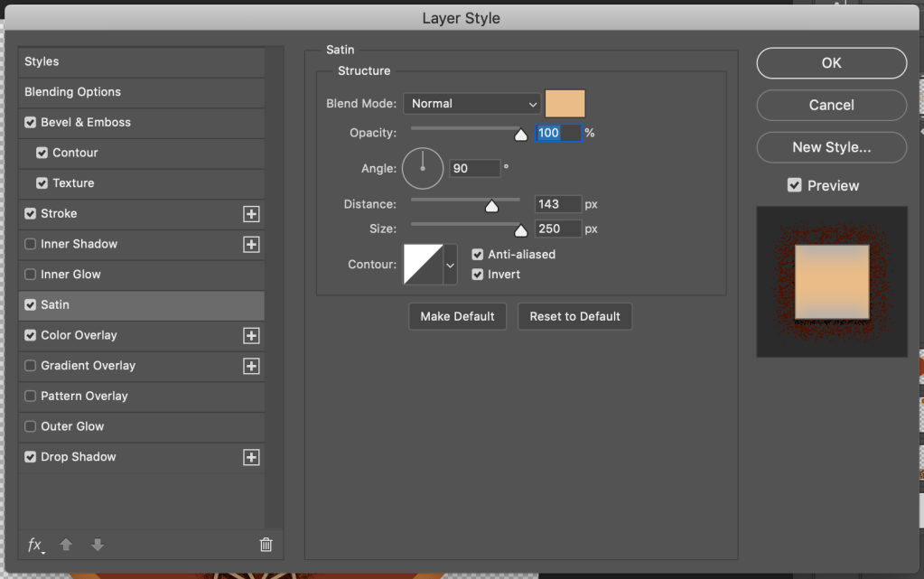
Task: Open the Styles section in sidebar
Action: pyautogui.click(x=42, y=61)
